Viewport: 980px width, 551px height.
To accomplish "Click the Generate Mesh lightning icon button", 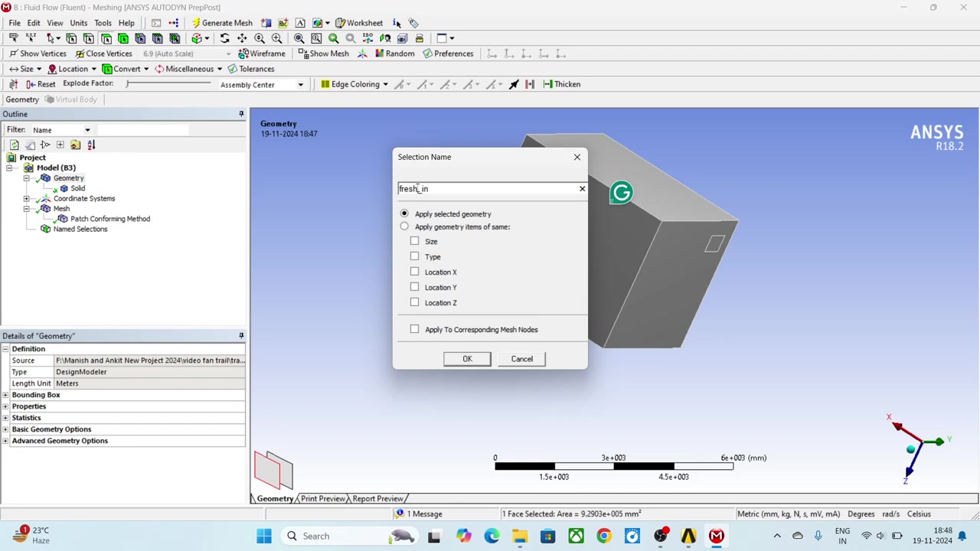I will (222, 23).
